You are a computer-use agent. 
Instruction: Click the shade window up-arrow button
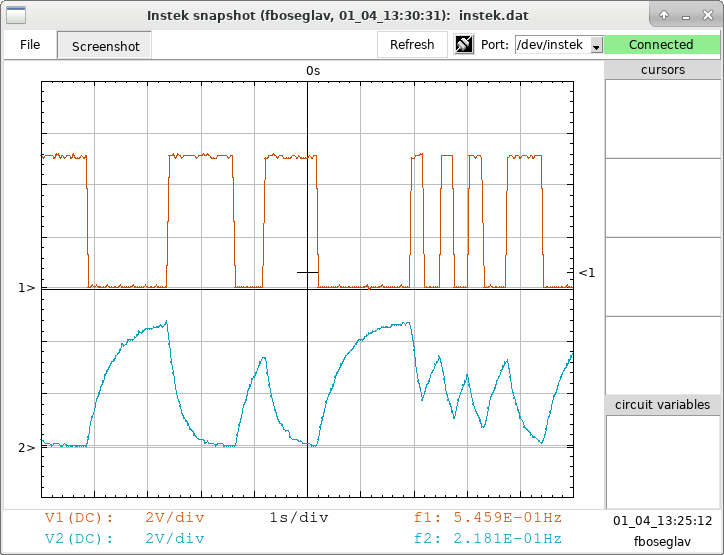tap(664, 14)
